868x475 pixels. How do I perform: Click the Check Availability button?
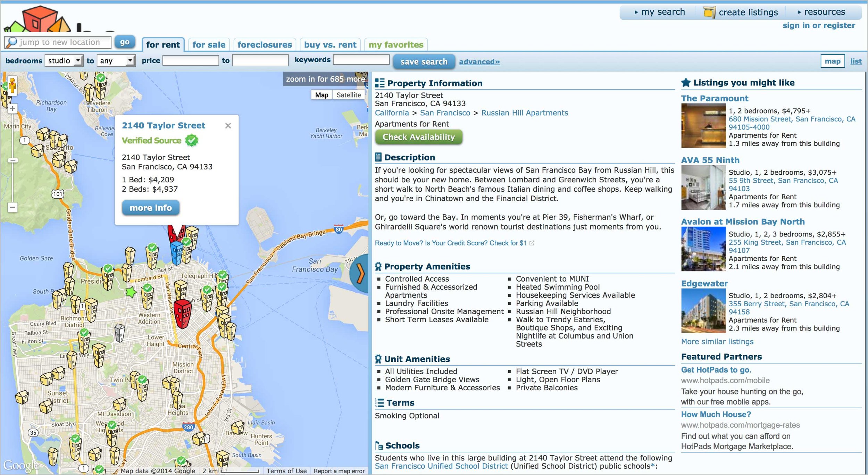418,137
